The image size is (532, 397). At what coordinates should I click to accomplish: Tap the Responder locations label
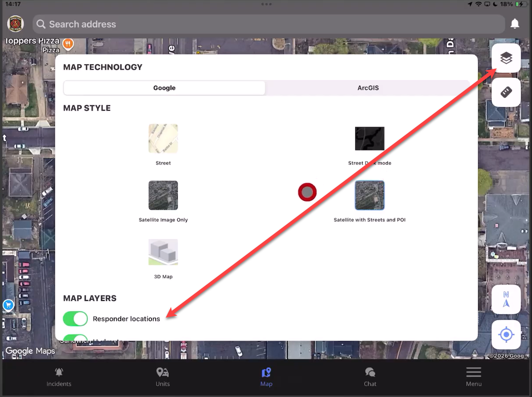[x=126, y=318]
